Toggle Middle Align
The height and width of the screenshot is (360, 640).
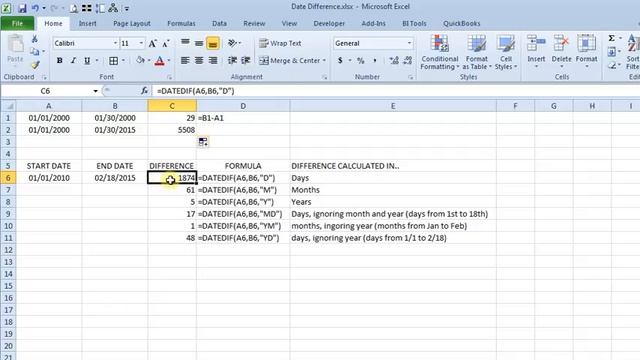click(x=199, y=43)
